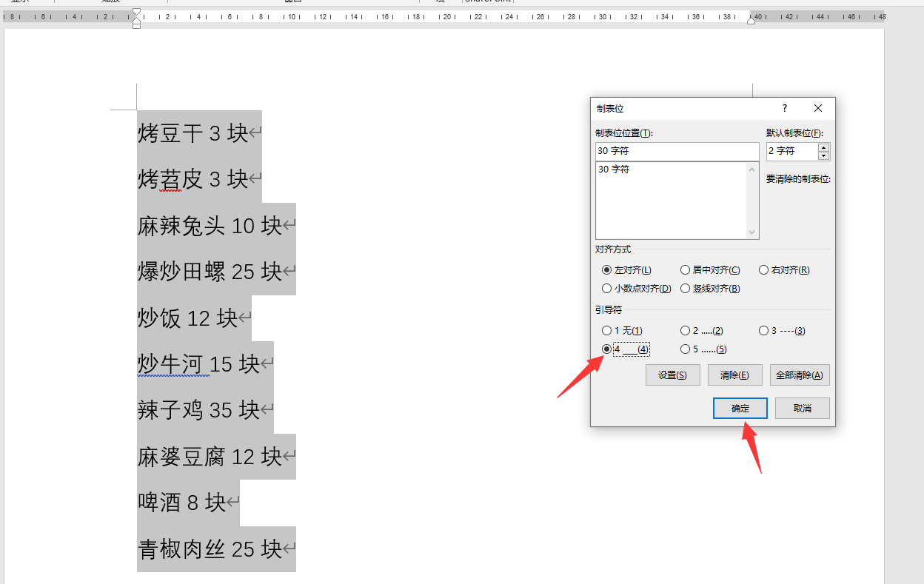Click the first-line indent marker on ruler
Screen dimensions: 924x584
coord(136,13)
